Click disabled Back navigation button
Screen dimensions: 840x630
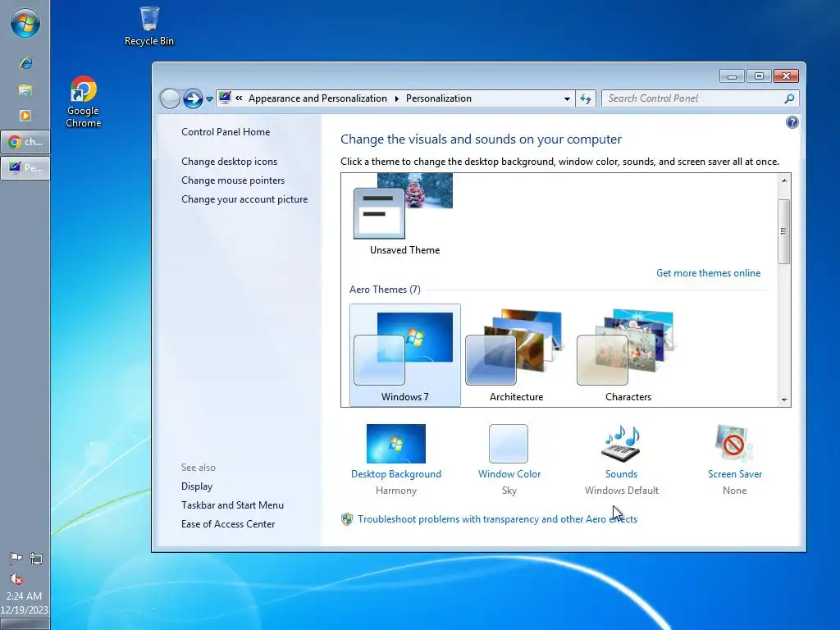tap(170, 98)
